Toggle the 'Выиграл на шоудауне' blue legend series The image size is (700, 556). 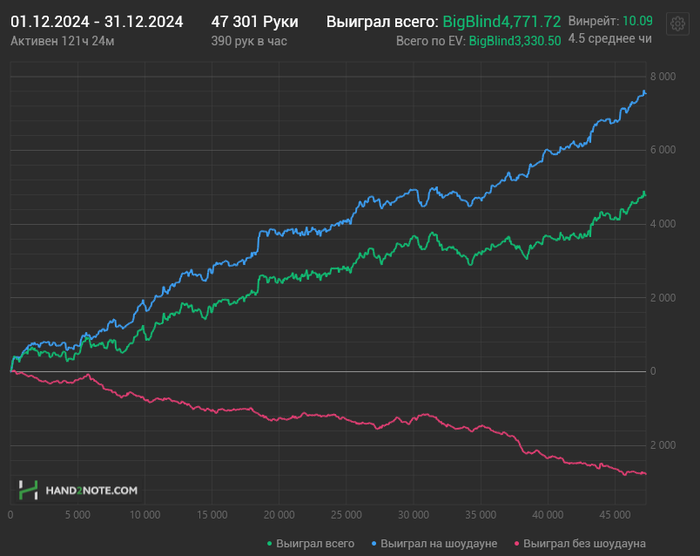coord(434,543)
